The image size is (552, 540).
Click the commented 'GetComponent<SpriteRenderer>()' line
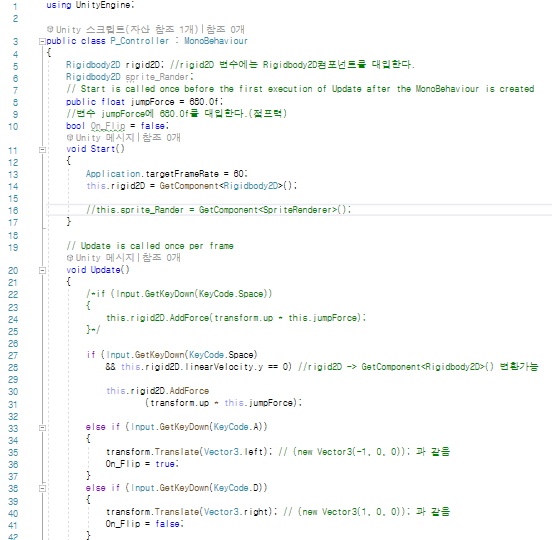[x=219, y=210]
